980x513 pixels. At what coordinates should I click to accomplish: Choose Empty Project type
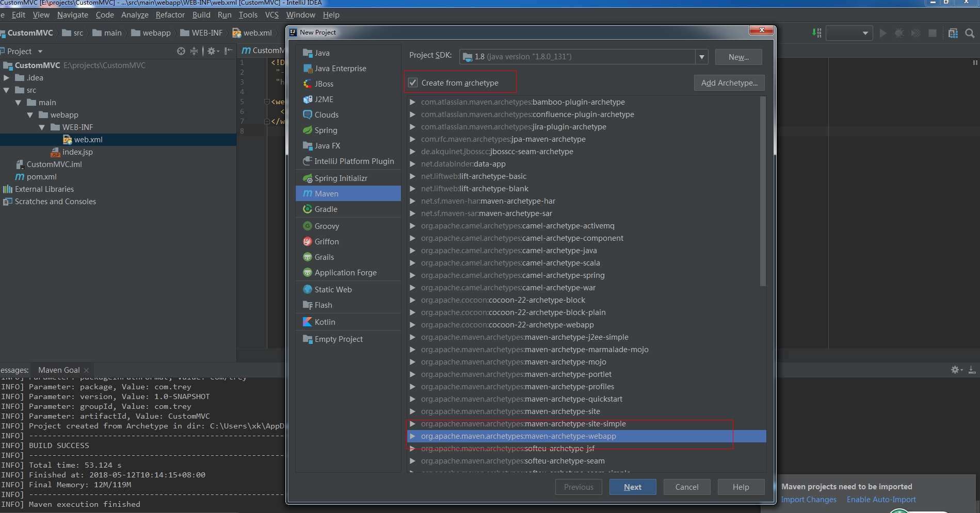pos(348,339)
